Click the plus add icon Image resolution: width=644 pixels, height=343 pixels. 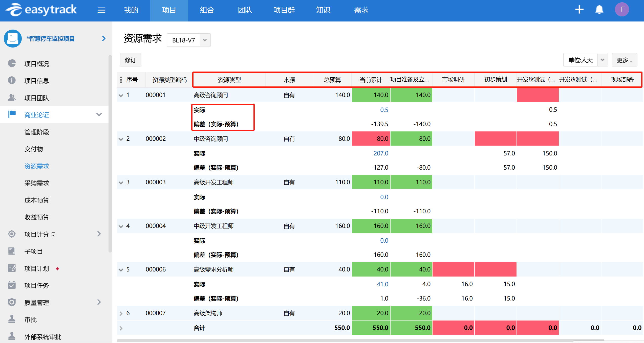pyautogui.click(x=579, y=10)
